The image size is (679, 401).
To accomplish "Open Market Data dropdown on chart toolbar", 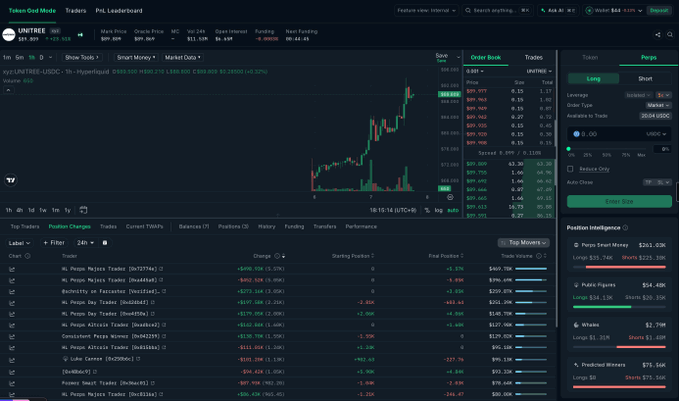I will point(182,57).
